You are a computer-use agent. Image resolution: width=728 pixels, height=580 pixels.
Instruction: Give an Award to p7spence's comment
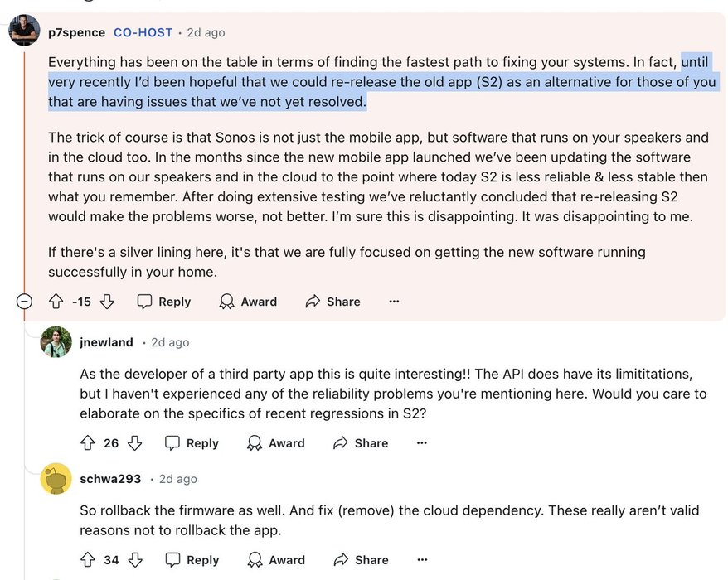point(248,302)
